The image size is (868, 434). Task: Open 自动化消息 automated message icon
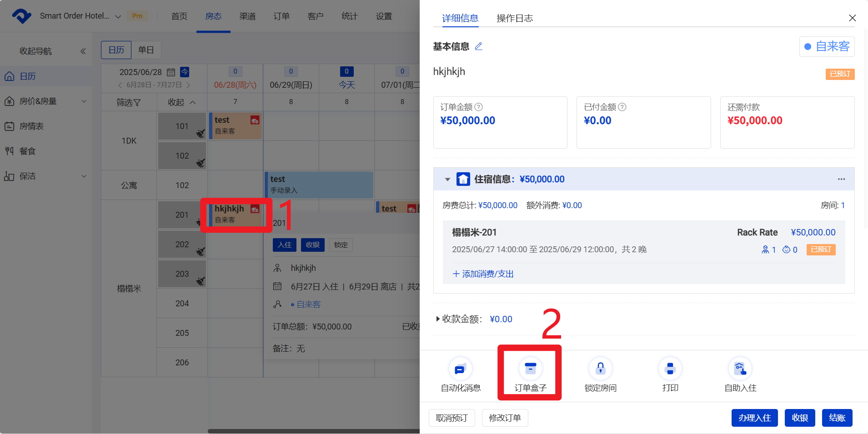460,369
